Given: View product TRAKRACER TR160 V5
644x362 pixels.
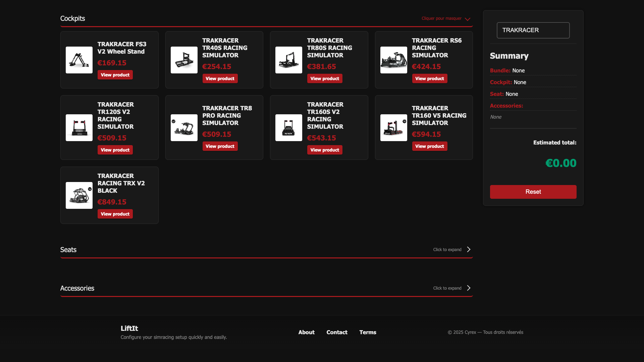Looking at the screenshot, I should click(430, 146).
